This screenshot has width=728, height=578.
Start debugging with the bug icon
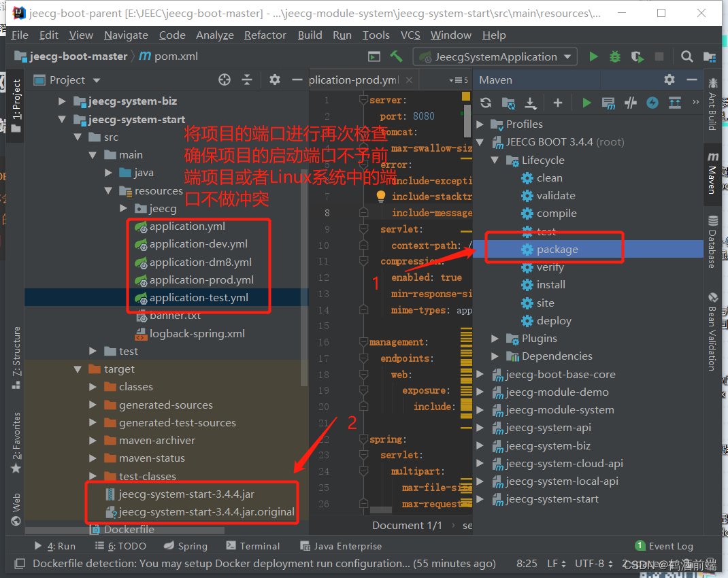point(614,56)
